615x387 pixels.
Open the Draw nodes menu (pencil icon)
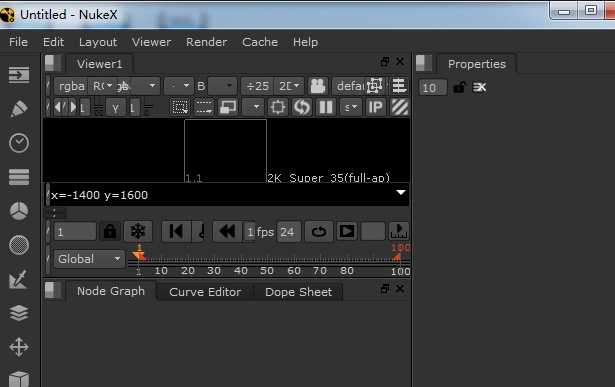(x=19, y=109)
